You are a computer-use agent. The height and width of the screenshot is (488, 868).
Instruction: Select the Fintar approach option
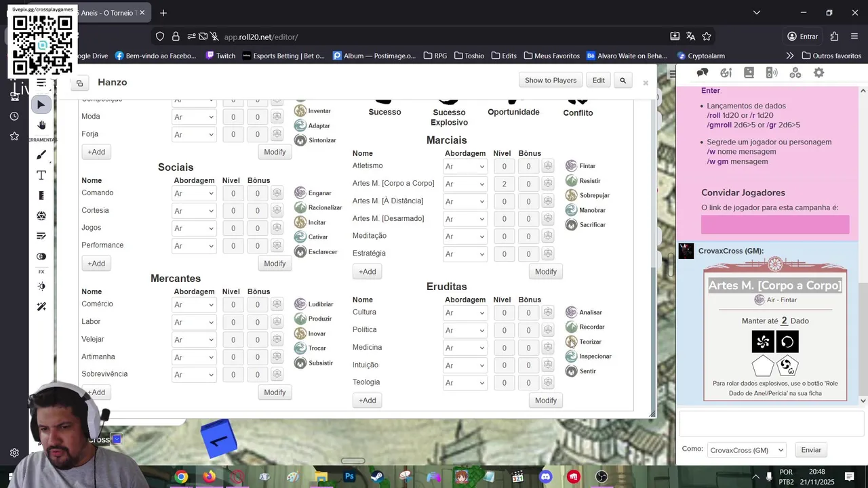point(580,166)
